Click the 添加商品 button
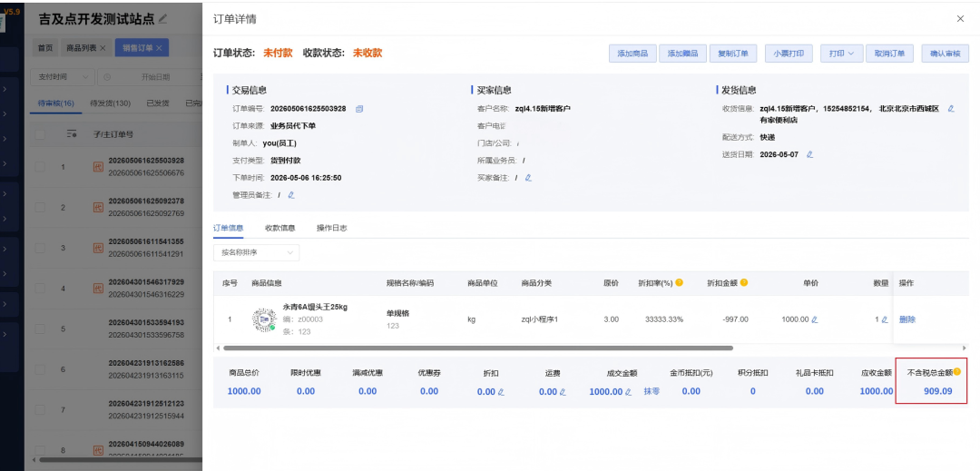The image size is (980, 471). pyautogui.click(x=632, y=54)
